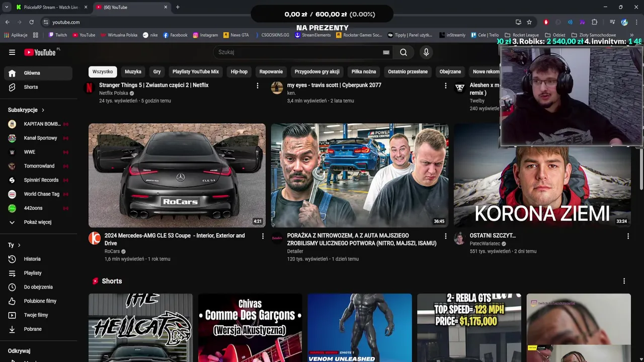Select the Wszystko filter chip
This screenshot has height=362, width=644.
[x=103, y=71]
